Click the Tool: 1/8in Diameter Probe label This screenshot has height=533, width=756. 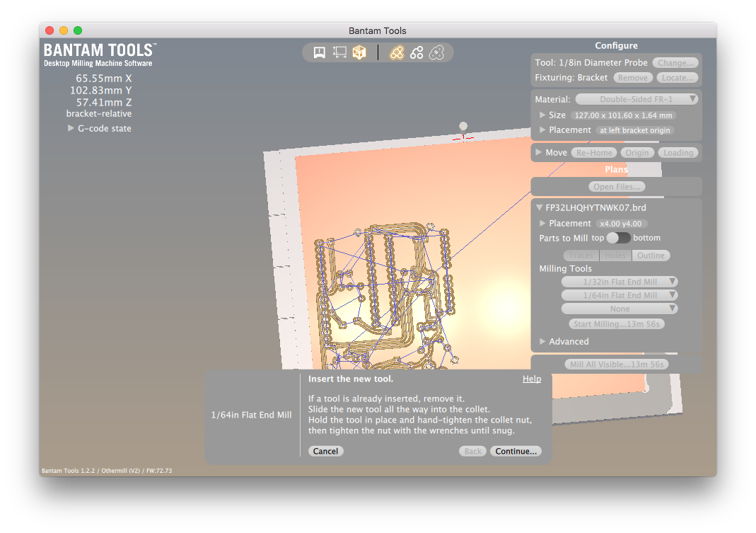pyautogui.click(x=591, y=63)
